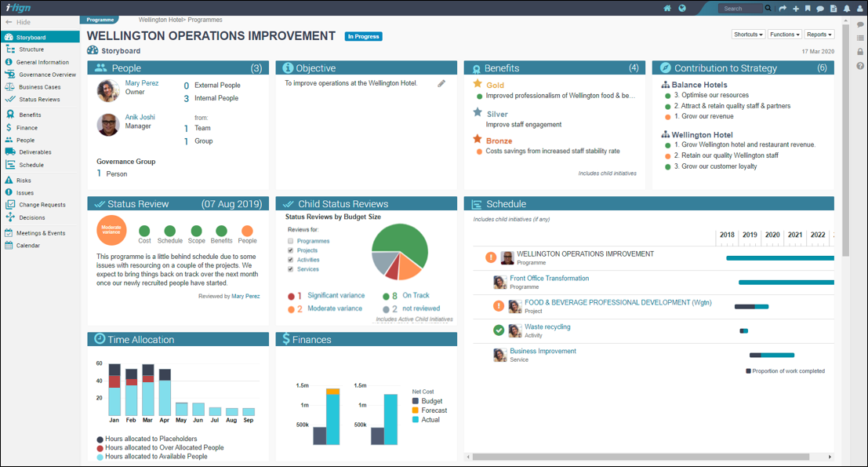868x467 pixels.
Task: Open the comments icon in right side rail
Action: (x=860, y=24)
